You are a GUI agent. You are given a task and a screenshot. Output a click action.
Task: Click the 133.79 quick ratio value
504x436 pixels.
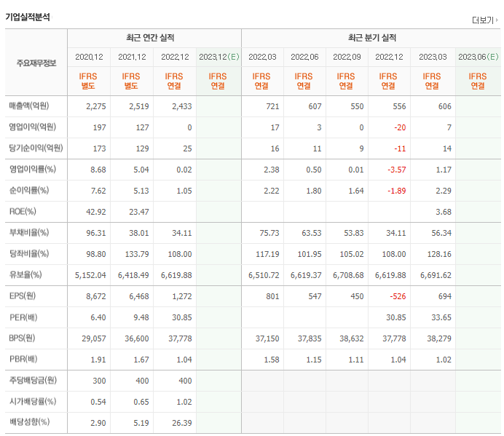click(x=137, y=254)
